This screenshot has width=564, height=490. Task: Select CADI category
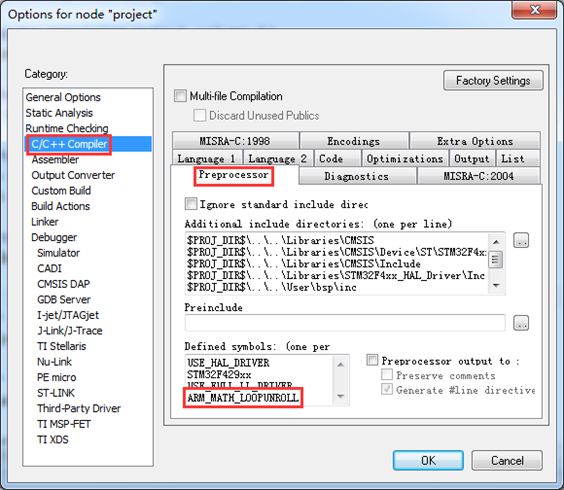point(49,268)
